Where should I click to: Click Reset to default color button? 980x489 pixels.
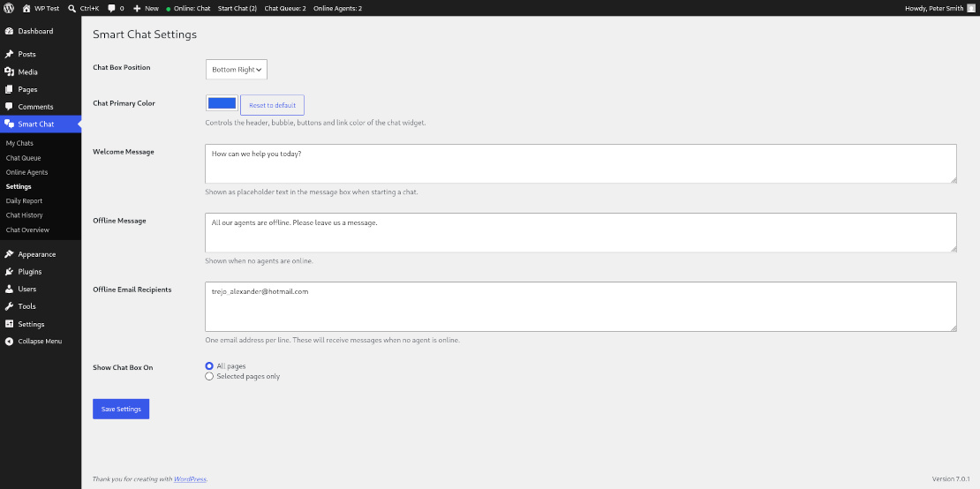click(273, 105)
